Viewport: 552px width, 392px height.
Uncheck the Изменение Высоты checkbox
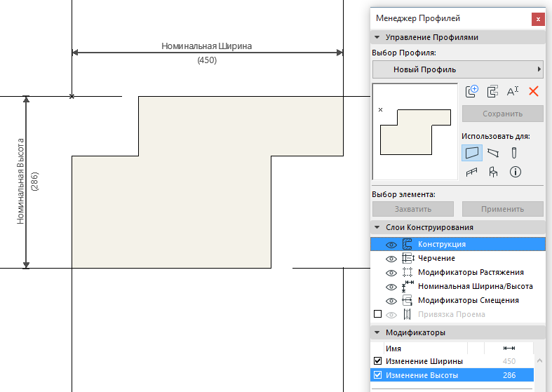tap(377, 375)
